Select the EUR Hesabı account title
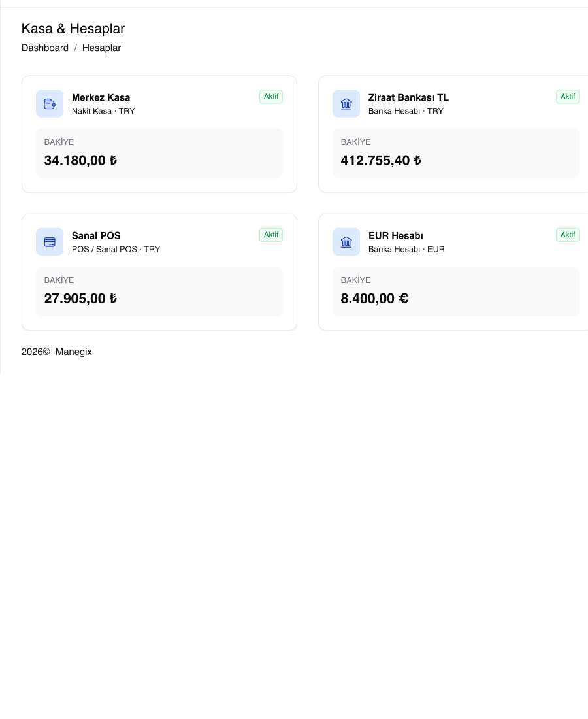 click(395, 235)
